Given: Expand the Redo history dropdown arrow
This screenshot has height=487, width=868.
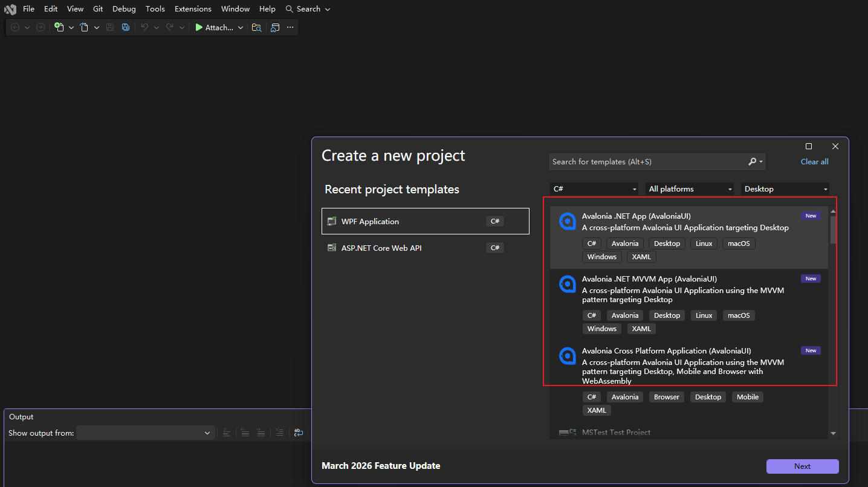Looking at the screenshot, I should click(x=182, y=27).
